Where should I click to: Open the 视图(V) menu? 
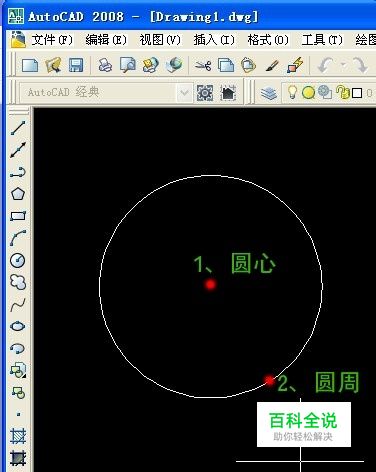point(160,40)
